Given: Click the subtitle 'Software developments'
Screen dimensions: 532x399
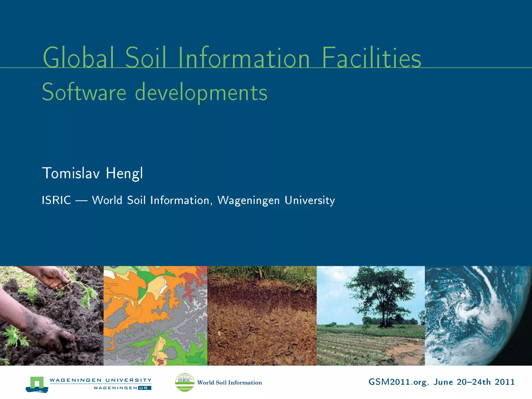Looking at the screenshot, I should pyautogui.click(x=155, y=92).
